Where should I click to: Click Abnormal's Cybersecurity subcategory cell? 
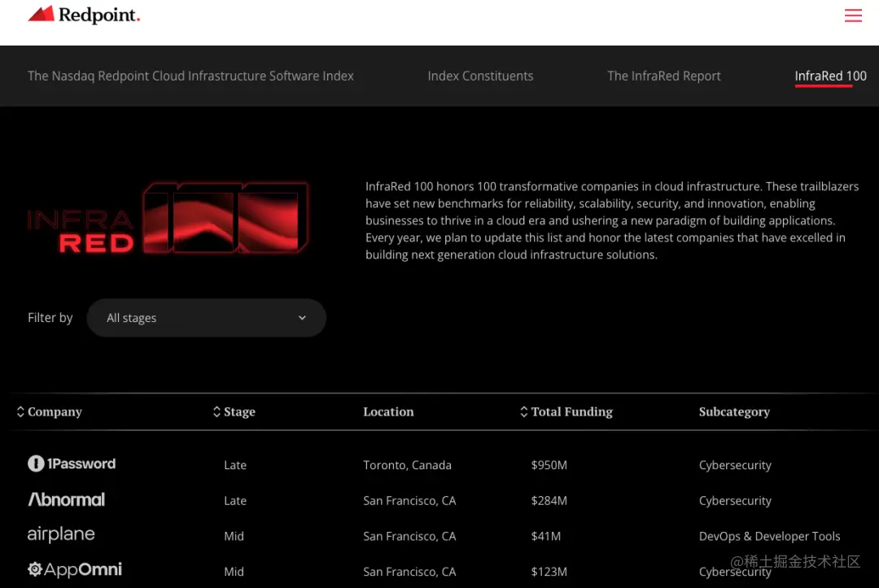tap(735, 501)
